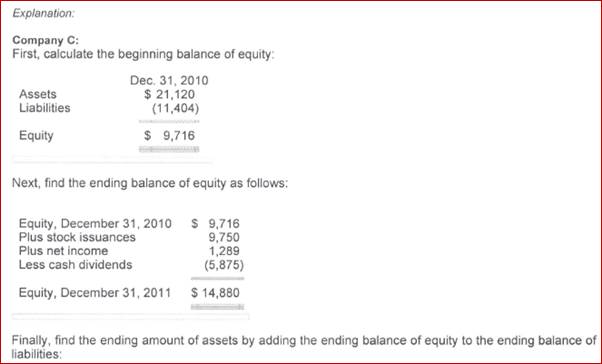Click the sentence 'Next, find the ending balance'
This screenshot has width=602, height=364.
(x=150, y=183)
